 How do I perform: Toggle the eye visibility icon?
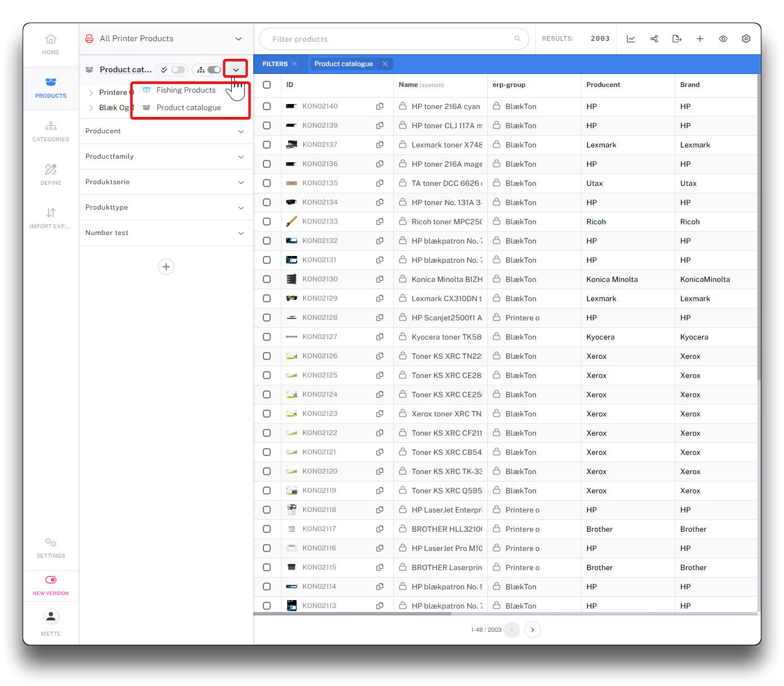[723, 39]
